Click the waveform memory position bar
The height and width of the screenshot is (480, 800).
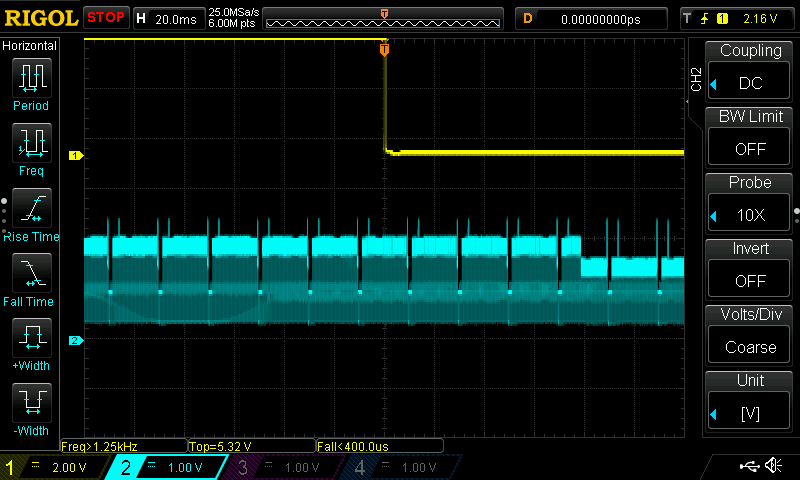384,19
